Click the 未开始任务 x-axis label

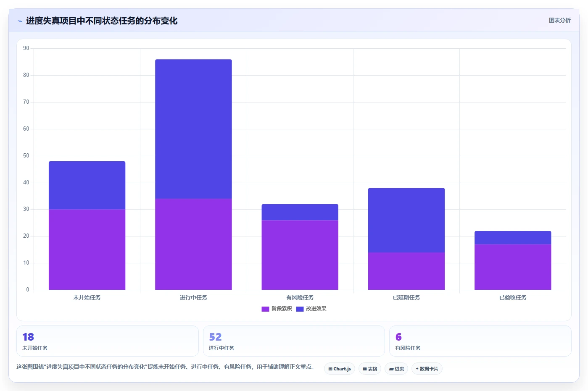coord(87,297)
